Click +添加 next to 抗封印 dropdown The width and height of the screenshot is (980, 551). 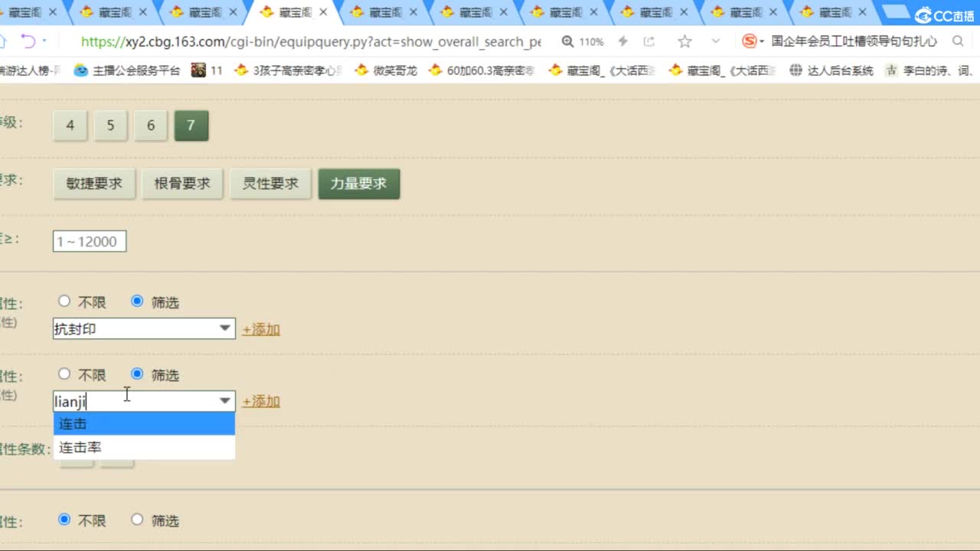click(x=261, y=330)
